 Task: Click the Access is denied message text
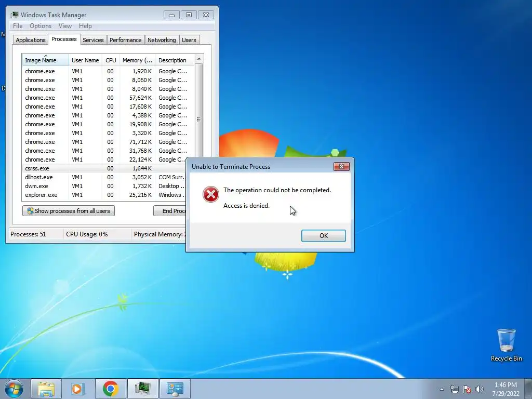point(246,206)
